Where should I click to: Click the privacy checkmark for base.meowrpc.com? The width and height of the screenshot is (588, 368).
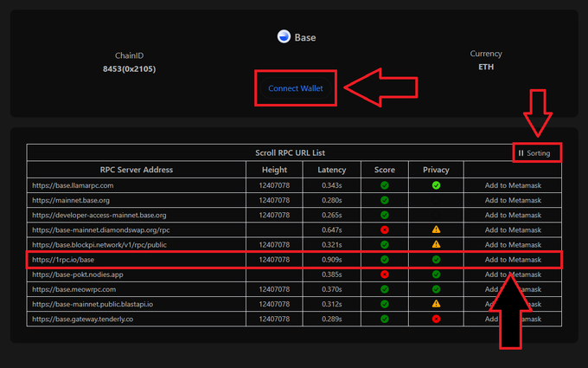pos(436,289)
